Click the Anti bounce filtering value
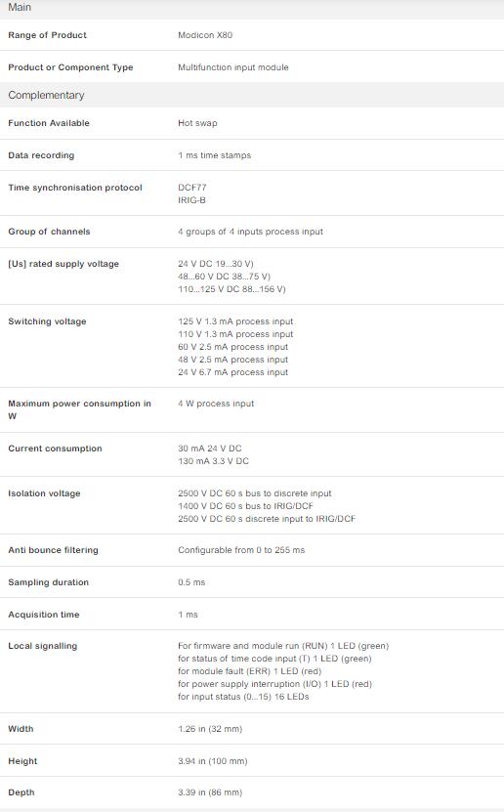The width and height of the screenshot is (504, 812). click(x=241, y=550)
